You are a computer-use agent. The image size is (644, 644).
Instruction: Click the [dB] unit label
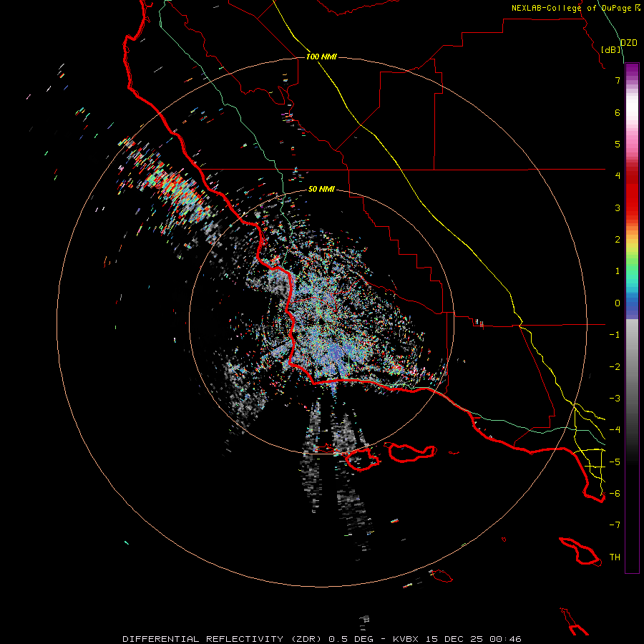[611, 49]
